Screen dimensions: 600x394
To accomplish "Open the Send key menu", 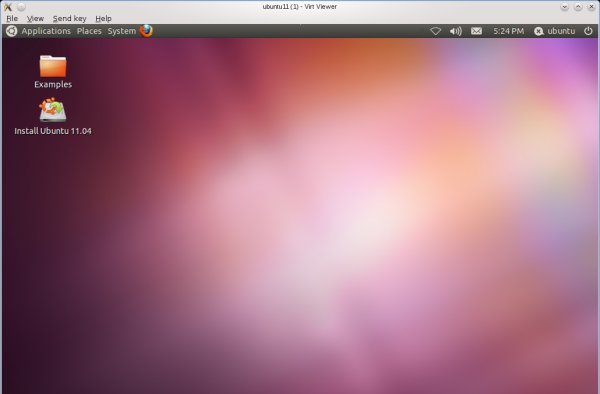I will click(70, 18).
